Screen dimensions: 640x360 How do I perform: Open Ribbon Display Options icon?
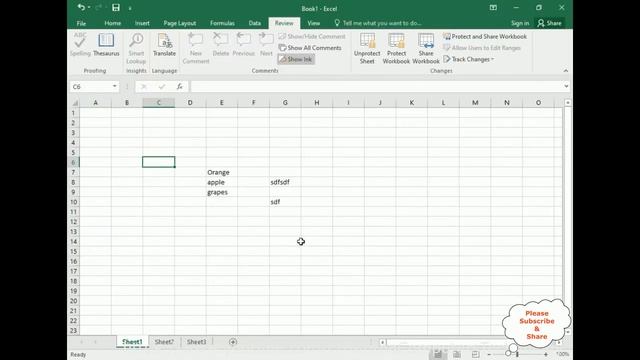pos(493,7)
